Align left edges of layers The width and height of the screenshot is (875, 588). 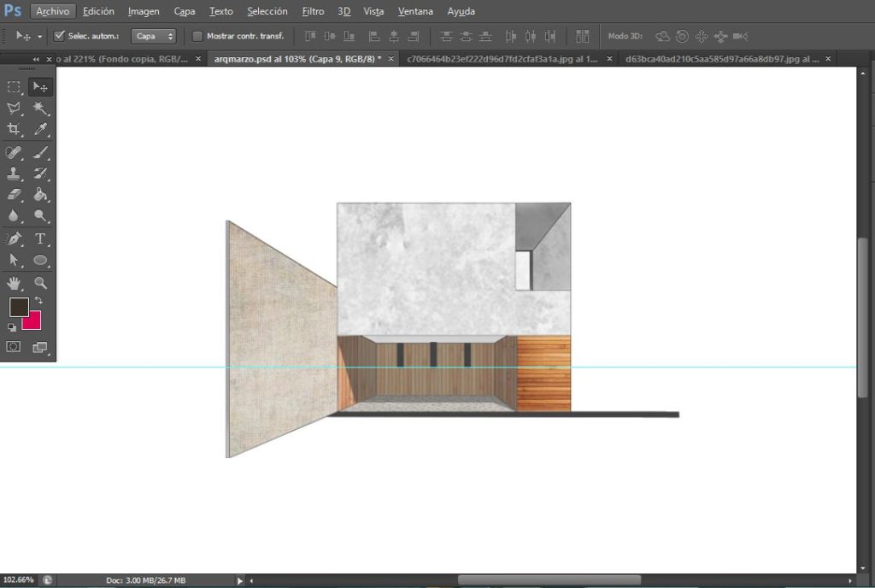pyautogui.click(x=374, y=36)
